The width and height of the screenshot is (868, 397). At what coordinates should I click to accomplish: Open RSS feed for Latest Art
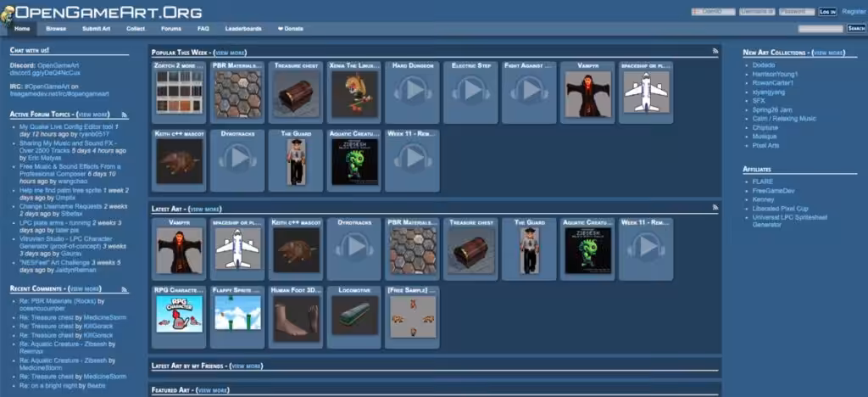point(715,208)
